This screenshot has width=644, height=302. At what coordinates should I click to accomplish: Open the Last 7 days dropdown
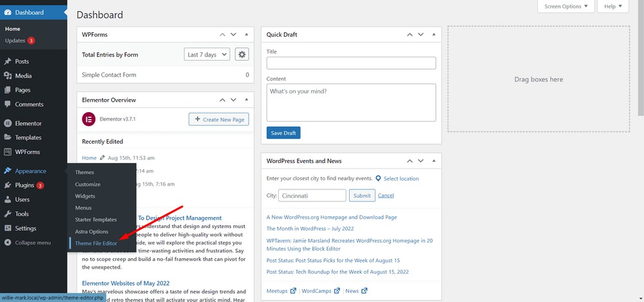tap(207, 54)
